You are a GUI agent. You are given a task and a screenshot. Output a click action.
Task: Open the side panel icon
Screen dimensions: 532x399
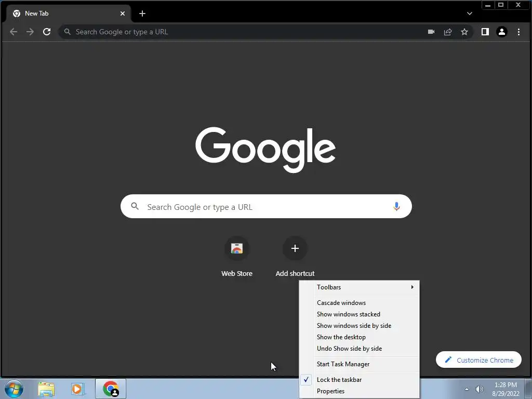point(485,32)
